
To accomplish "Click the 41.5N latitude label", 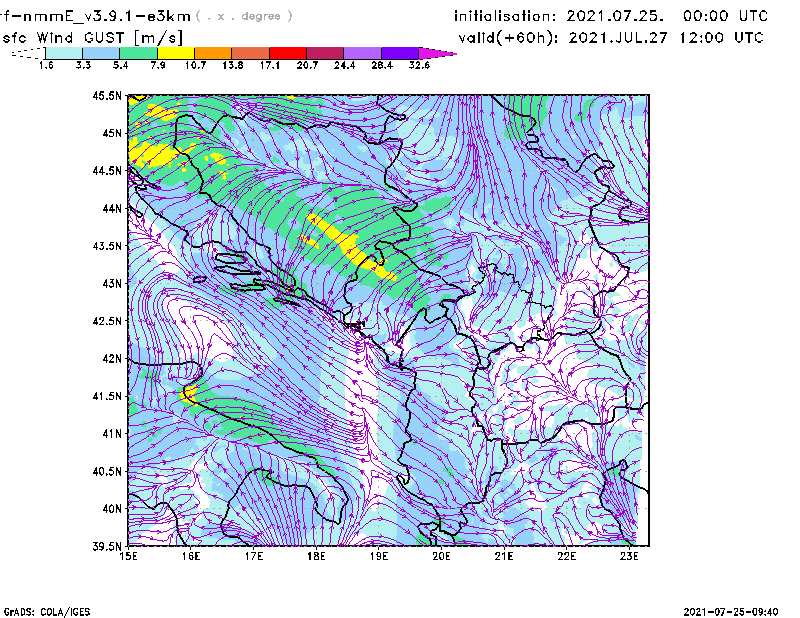I will click(x=107, y=396).
